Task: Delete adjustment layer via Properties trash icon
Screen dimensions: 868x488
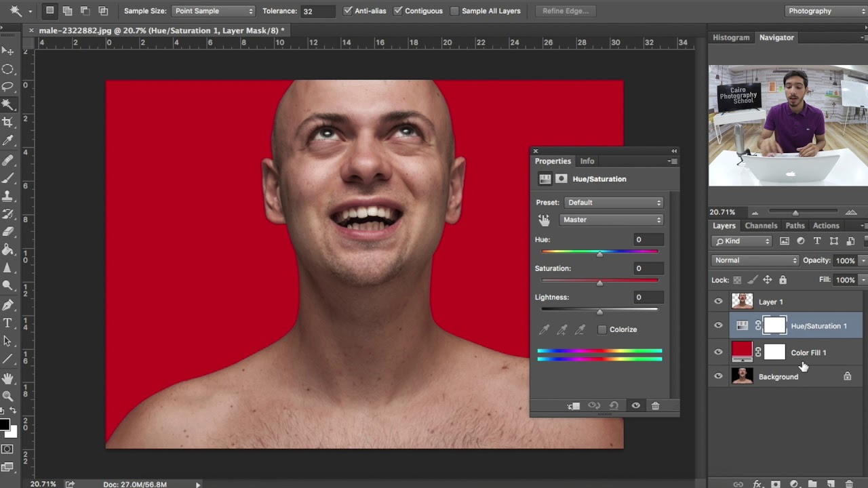Action: coord(655,406)
